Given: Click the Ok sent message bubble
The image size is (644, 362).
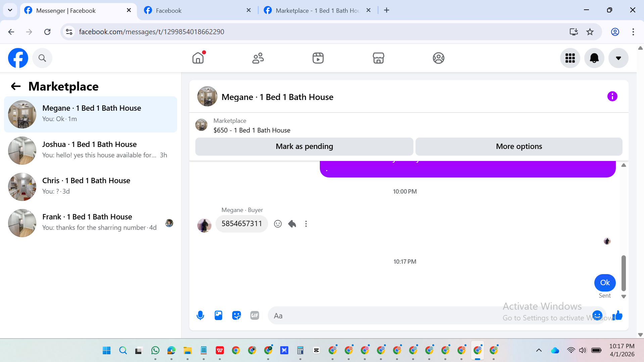Looking at the screenshot, I should [x=605, y=283].
